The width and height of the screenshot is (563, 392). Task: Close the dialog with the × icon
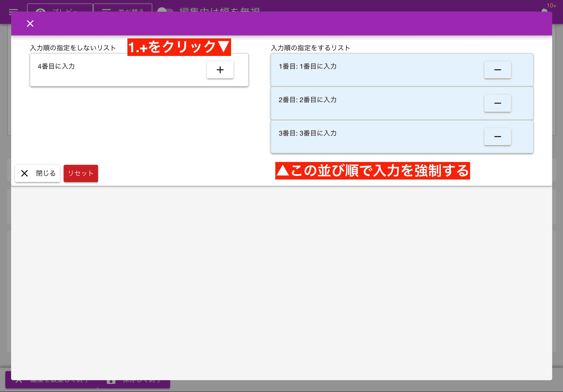tap(30, 23)
